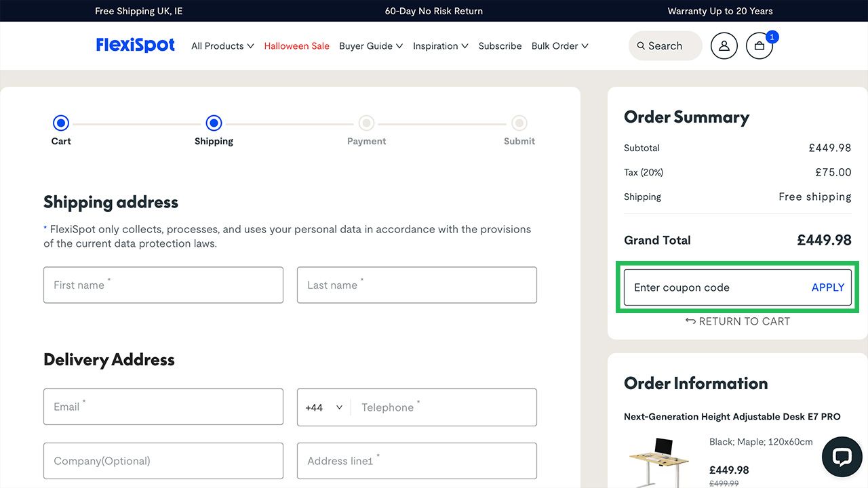Open the shopping cart icon
Screen dimensions: 868x488
[759, 45]
